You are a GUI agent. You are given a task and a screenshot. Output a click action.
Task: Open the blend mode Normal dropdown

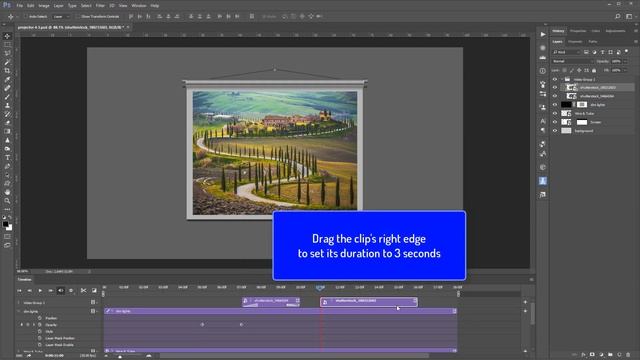(572, 61)
